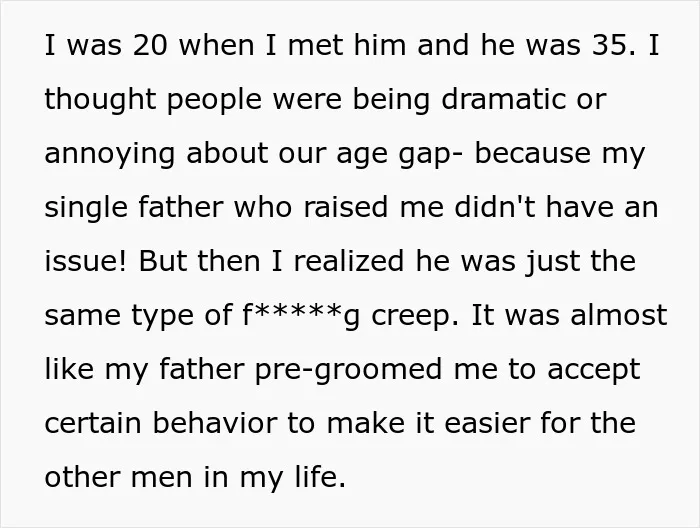Select the word "almost"
This screenshot has width=700, height=528.
click(619, 315)
